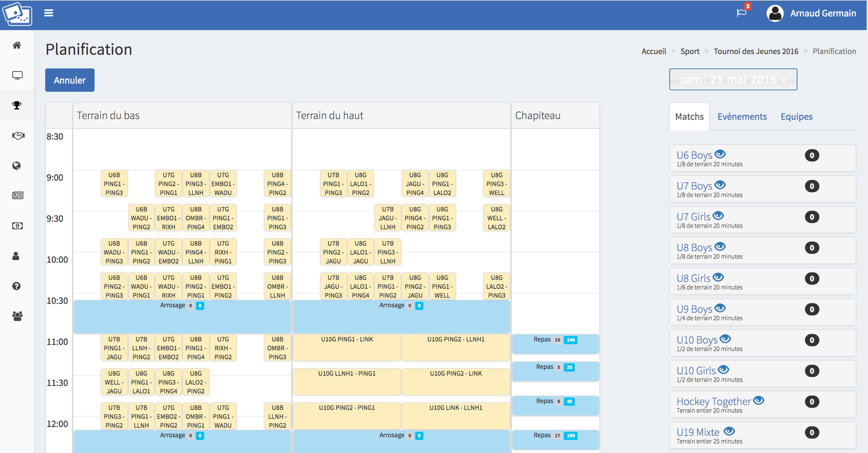The height and width of the screenshot is (453, 868).
Task: Click the home icon in sidebar
Action: pos(17,45)
